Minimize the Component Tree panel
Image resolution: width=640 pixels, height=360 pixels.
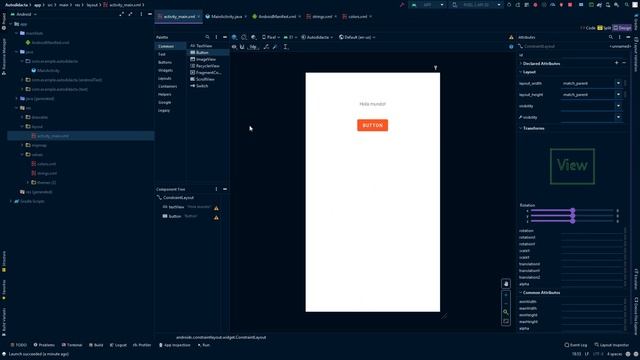225,189
